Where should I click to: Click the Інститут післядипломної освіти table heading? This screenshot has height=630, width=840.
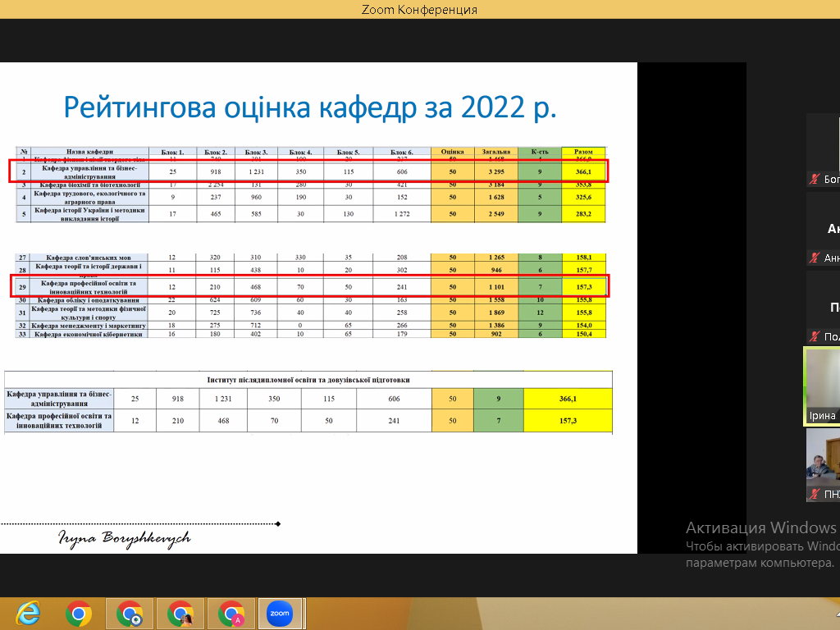[307, 380]
